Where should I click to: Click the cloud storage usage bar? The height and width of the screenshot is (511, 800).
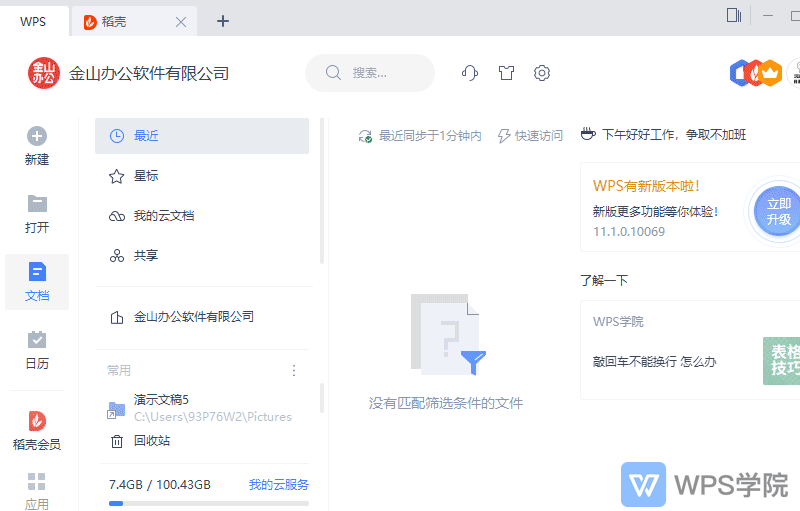click(x=209, y=503)
